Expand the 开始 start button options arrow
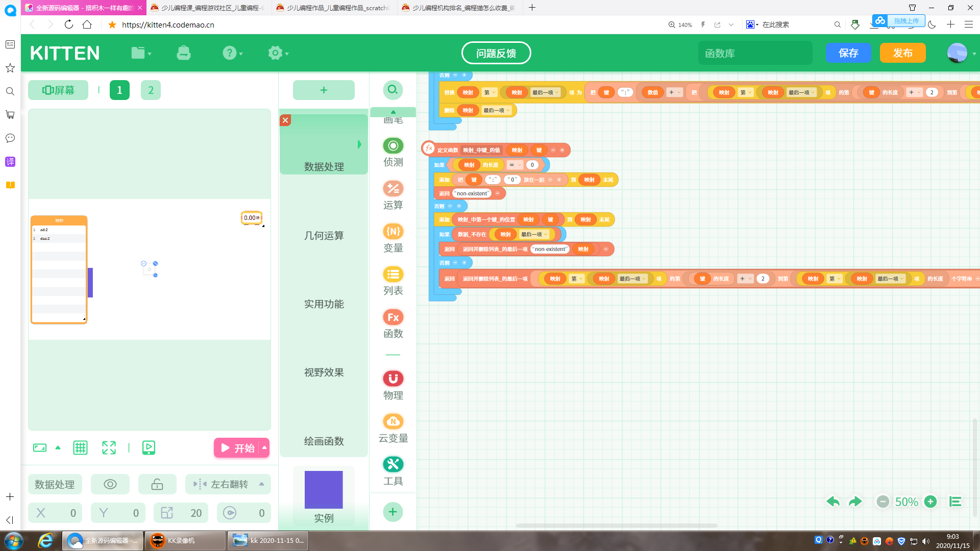The image size is (980, 551). point(264,447)
